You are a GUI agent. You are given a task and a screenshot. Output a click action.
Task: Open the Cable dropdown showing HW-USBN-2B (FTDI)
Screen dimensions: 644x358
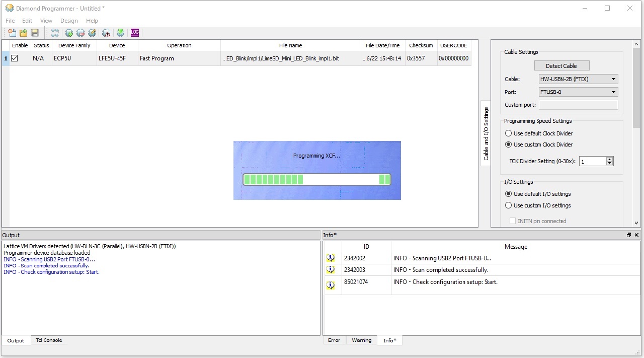578,79
